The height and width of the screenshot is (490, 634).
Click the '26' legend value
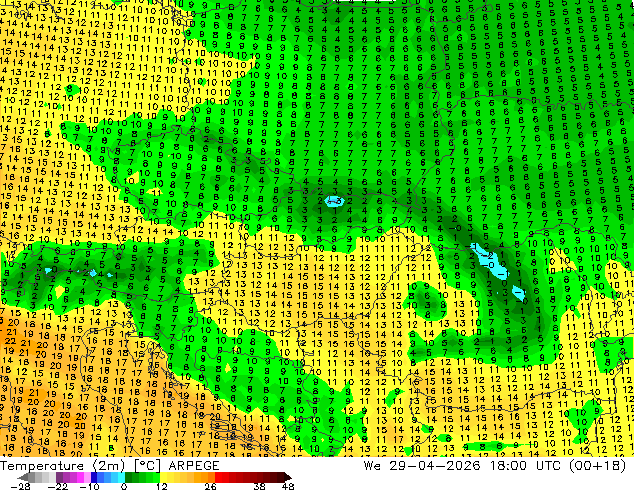coord(210,486)
